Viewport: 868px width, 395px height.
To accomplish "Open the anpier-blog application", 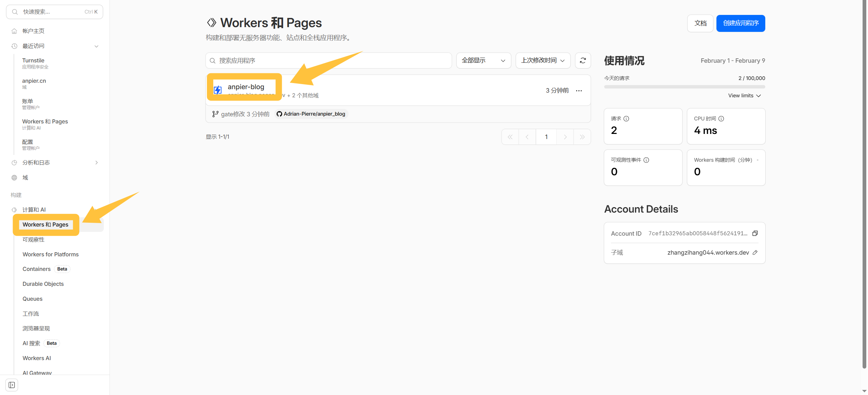I will 246,87.
